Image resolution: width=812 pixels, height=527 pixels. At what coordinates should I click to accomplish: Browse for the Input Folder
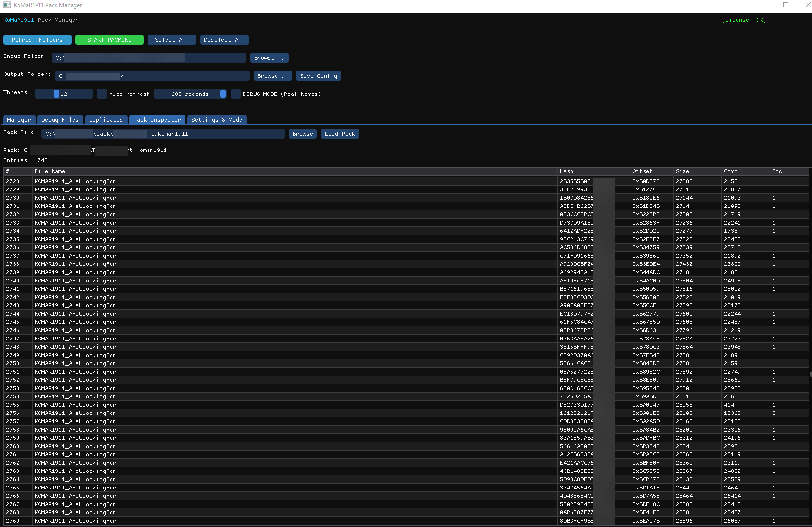[269, 58]
